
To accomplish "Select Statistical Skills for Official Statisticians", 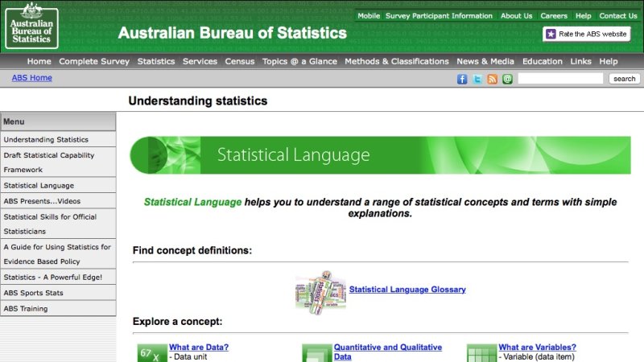I will coord(58,224).
